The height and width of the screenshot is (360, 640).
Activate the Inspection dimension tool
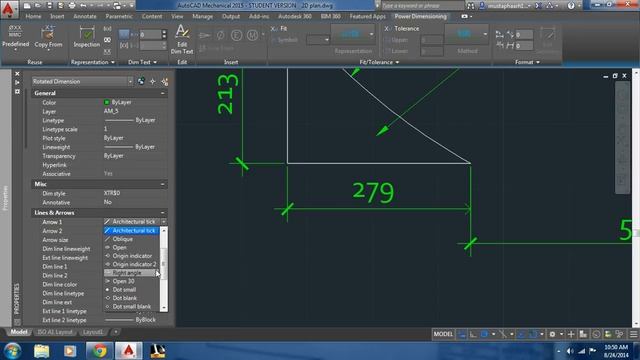point(87,37)
